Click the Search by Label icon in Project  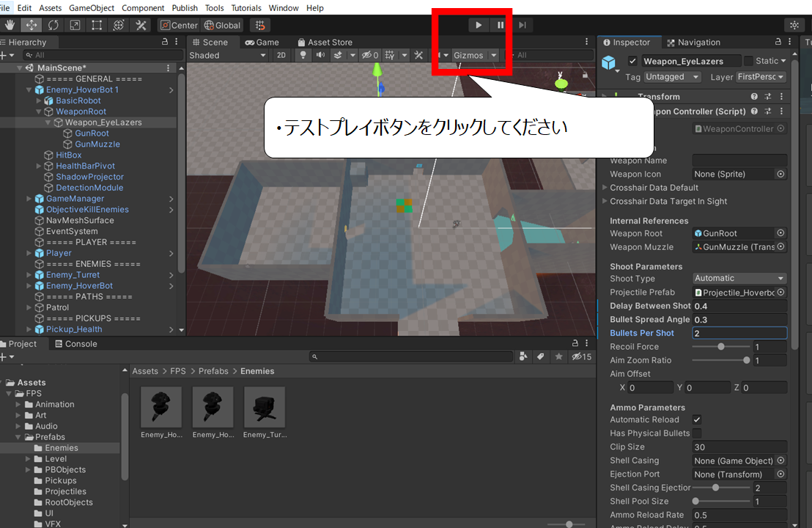(541, 356)
